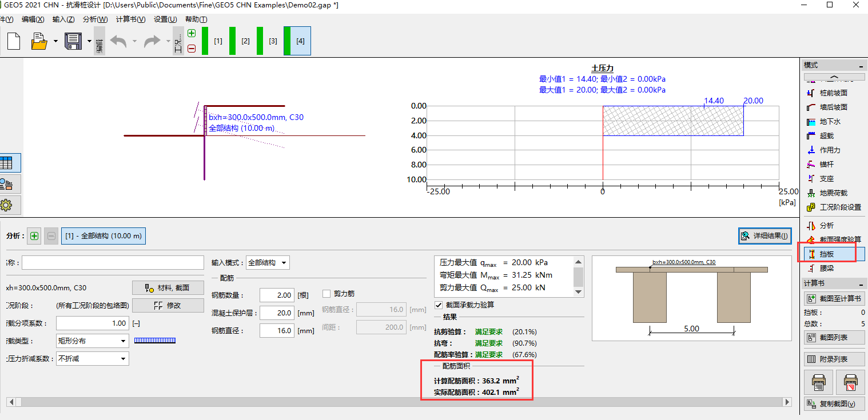Open 截面强度验算 mode
868x420 pixels.
834,239
